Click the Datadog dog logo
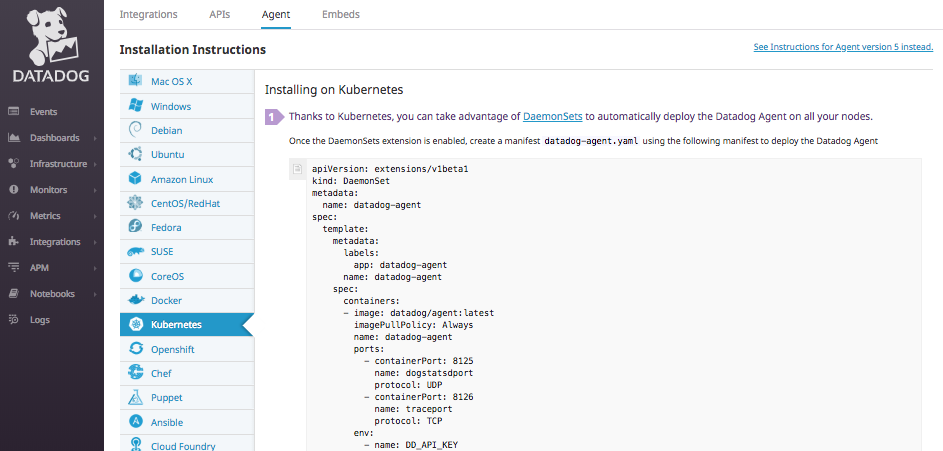This screenshot has width=943, height=451. click(51, 35)
